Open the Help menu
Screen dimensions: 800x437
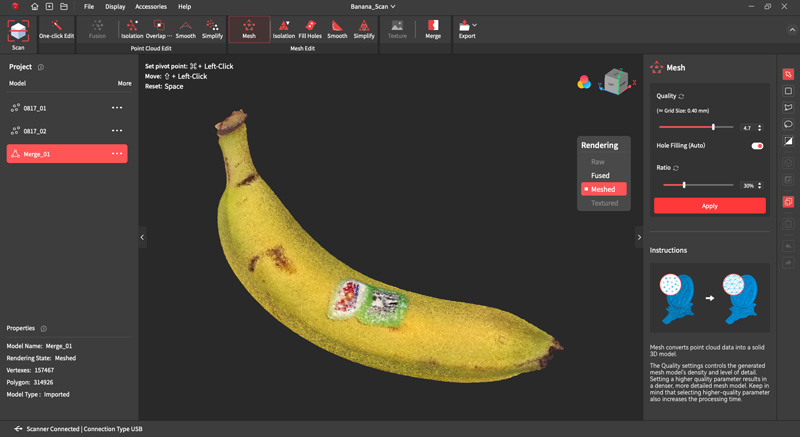pos(185,7)
